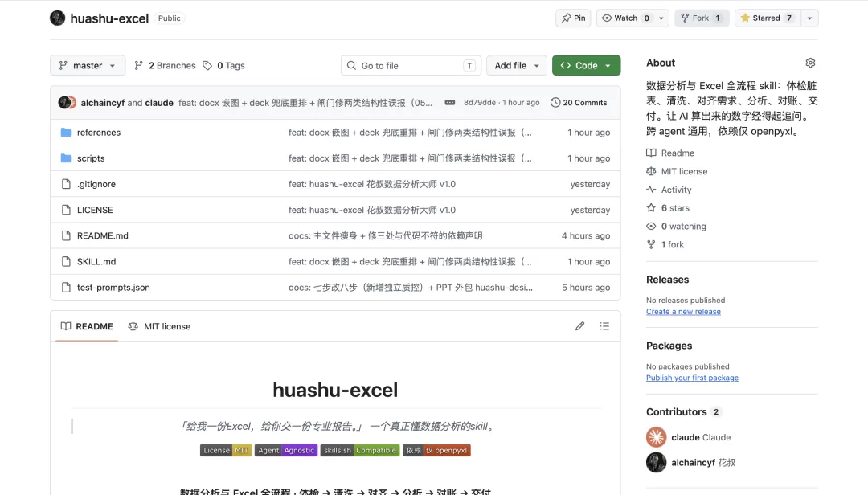Open the references folder
Image resolution: width=868 pixels, height=495 pixels.
[99, 133]
